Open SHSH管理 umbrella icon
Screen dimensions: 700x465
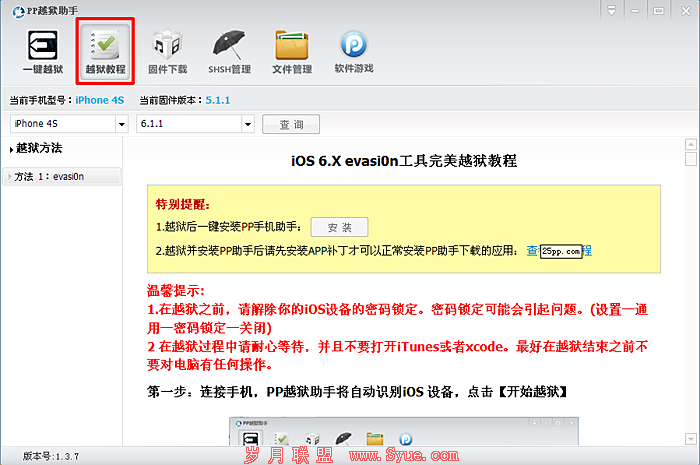point(229,51)
